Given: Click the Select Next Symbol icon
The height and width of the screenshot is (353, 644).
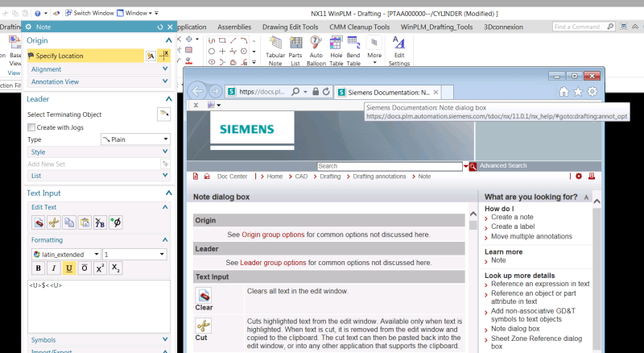Looking at the screenshot, I should point(115,222).
